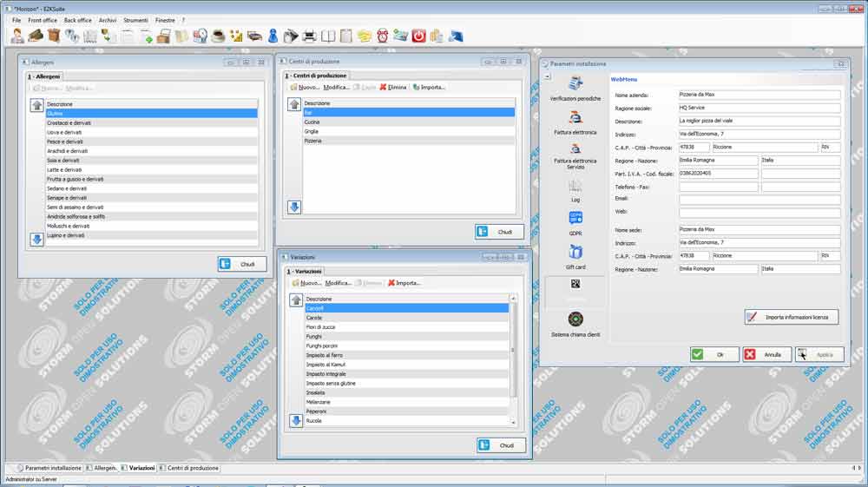Open GDPR settings in the sidebar
The image size is (868, 487).
tap(575, 222)
